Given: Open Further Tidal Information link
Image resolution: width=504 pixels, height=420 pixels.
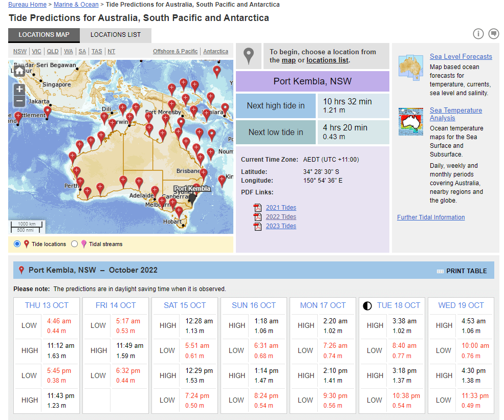Looking at the screenshot, I should 431,217.
